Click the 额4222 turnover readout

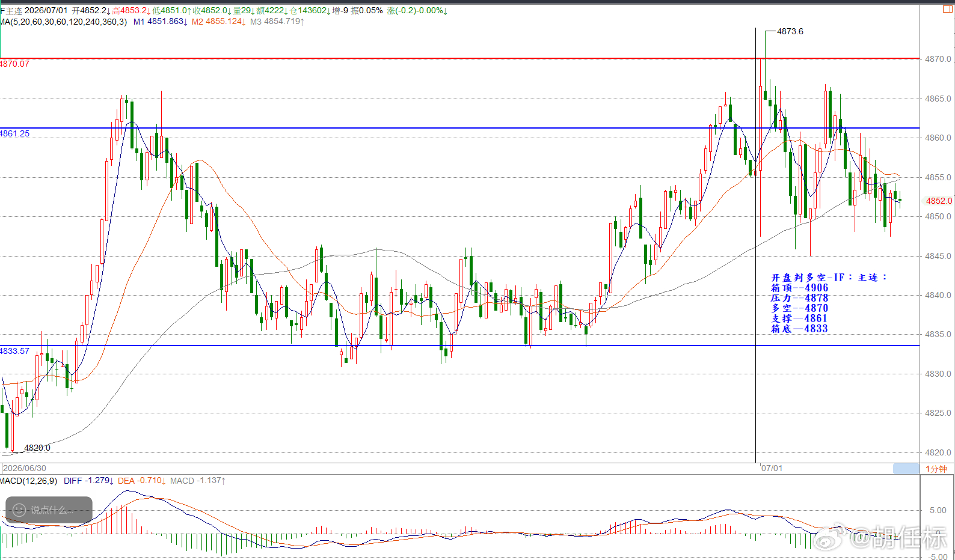(272, 11)
